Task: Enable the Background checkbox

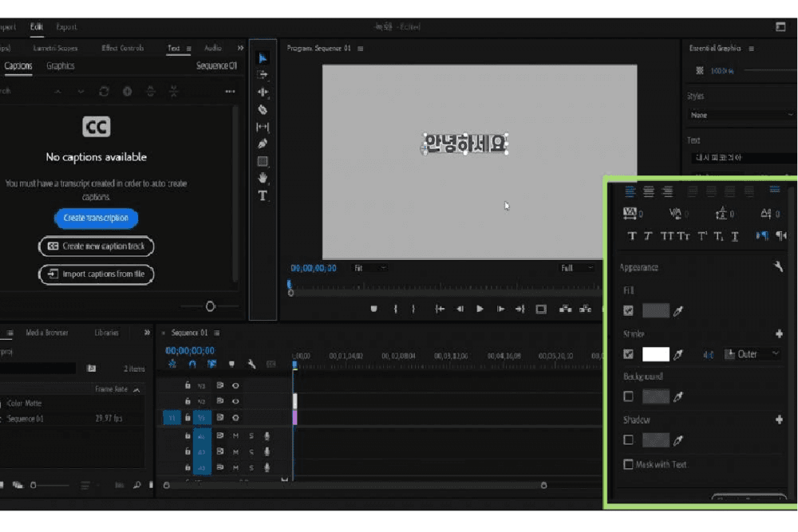Action: (x=629, y=396)
